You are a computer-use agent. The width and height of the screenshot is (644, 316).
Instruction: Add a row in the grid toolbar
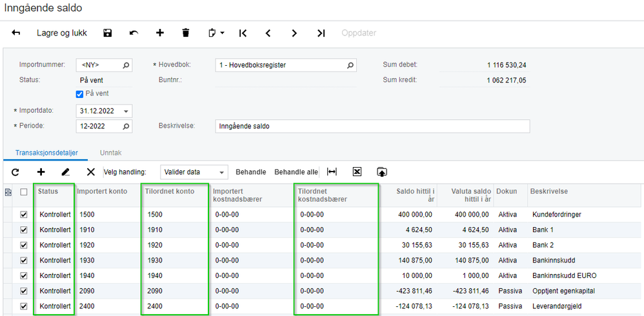point(41,172)
